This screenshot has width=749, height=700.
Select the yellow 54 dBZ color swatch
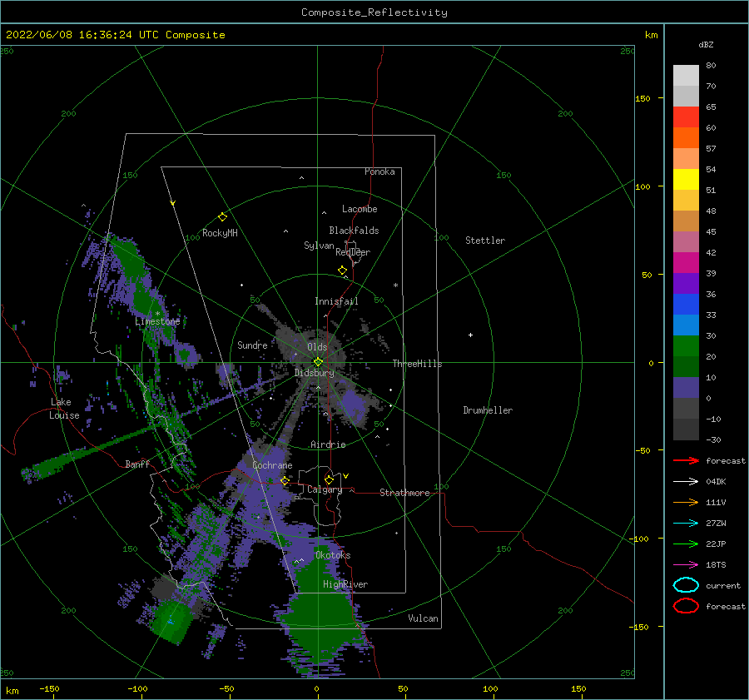[686, 180]
